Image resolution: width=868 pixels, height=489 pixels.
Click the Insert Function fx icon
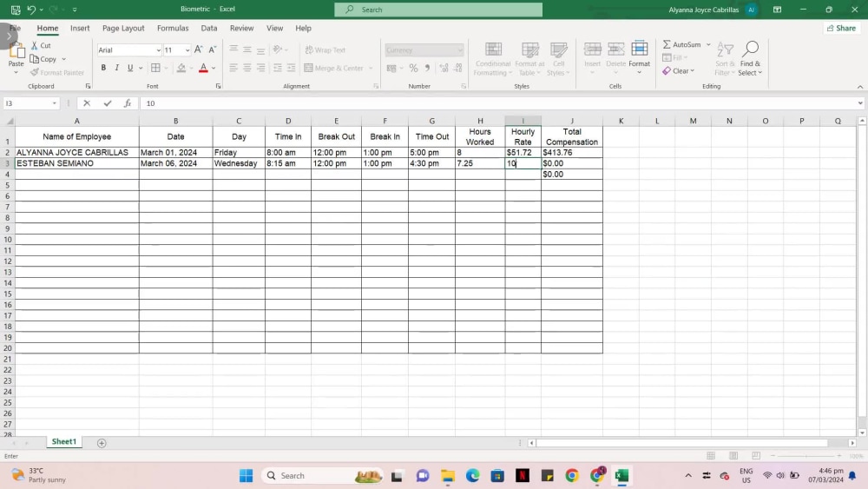coord(128,103)
